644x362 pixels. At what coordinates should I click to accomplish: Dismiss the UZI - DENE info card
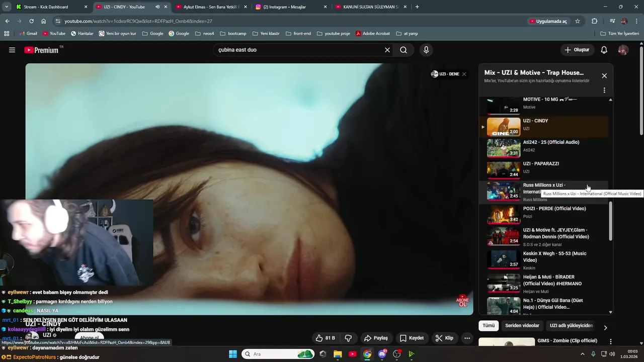(x=464, y=74)
